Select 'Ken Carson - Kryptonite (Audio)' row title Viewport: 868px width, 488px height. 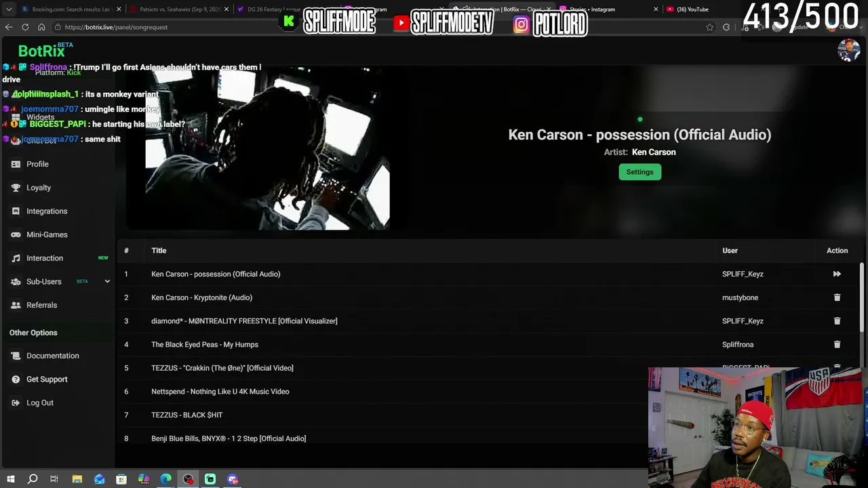201,298
